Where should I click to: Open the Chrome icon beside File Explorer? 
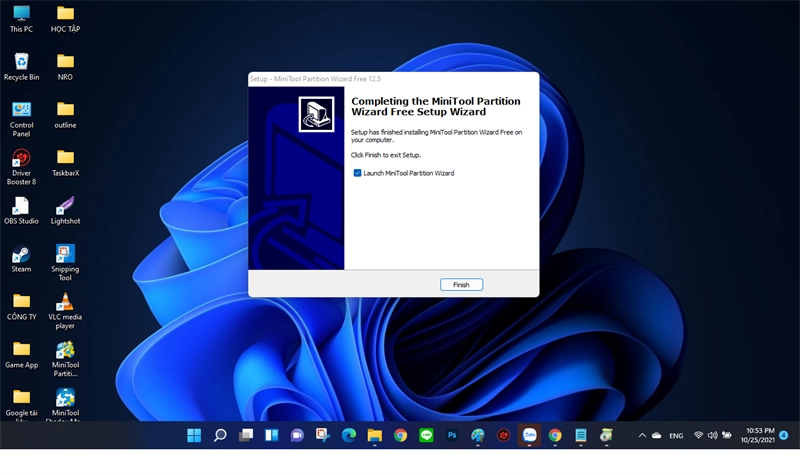[401, 435]
